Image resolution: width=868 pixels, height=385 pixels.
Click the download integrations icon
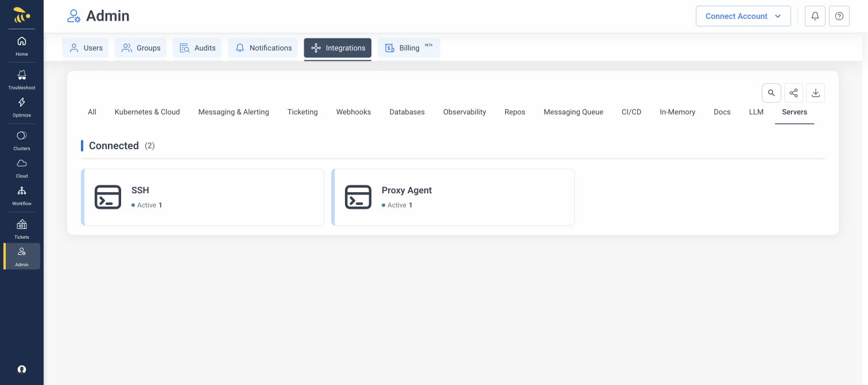816,93
